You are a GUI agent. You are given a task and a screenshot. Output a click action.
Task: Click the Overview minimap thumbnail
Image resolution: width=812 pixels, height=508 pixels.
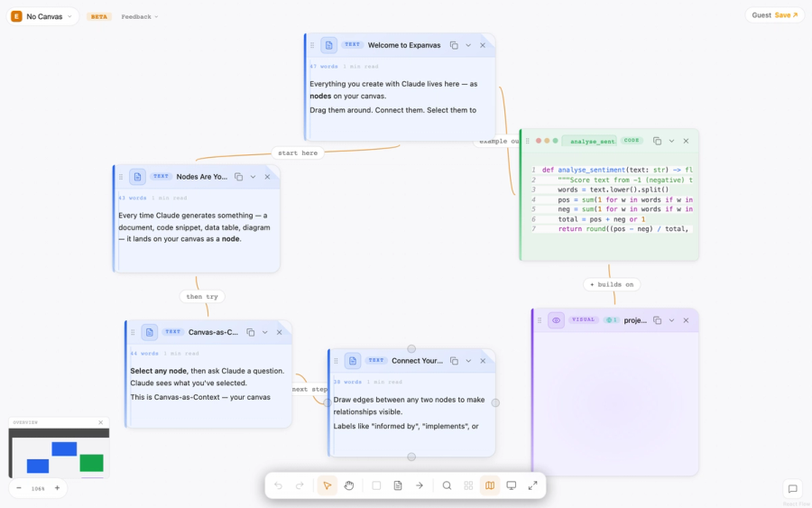[x=59, y=453]
